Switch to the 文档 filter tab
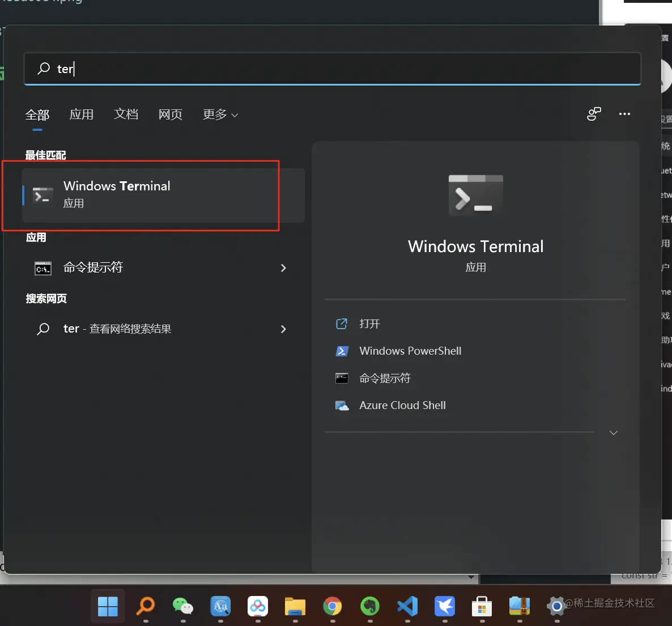Screen dimensions: 672x626 click(126, 114)
